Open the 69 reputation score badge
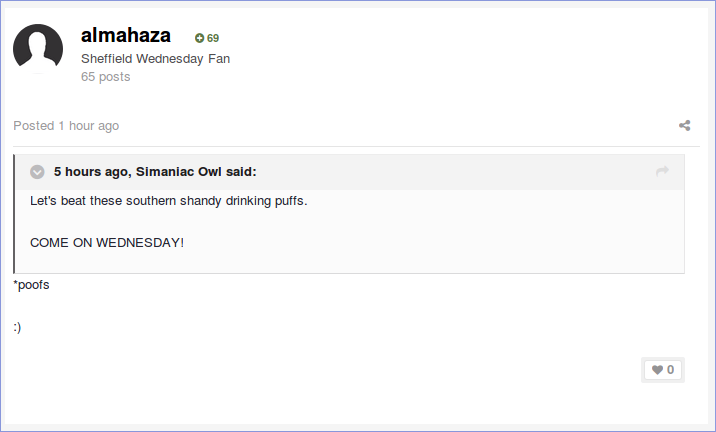Screen dimensions: 716x432 [207, 38]
